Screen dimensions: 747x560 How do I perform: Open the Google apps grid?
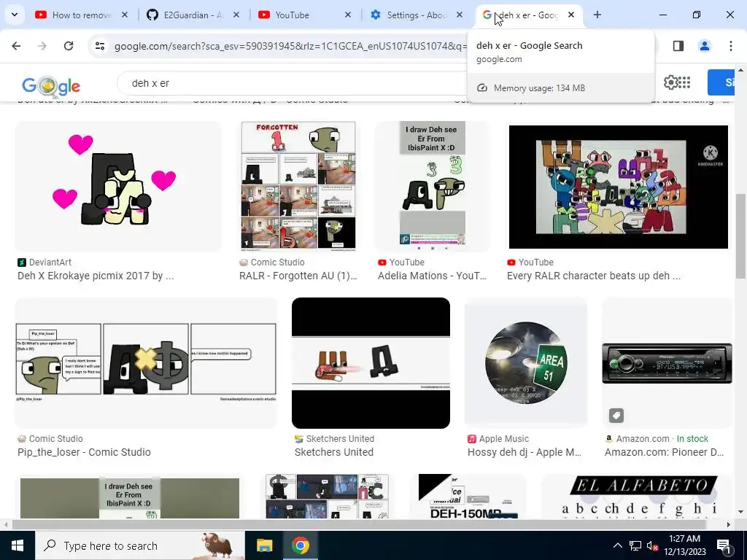click(x=684, y=82)
